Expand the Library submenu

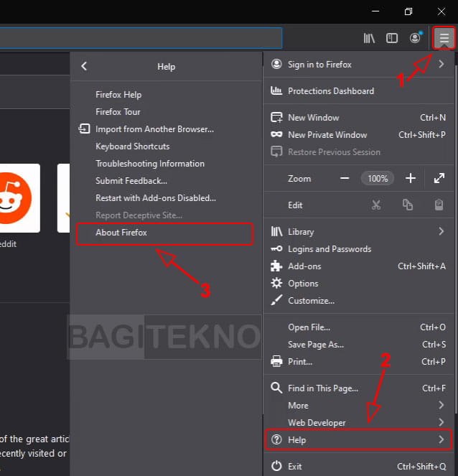(441, 231)
